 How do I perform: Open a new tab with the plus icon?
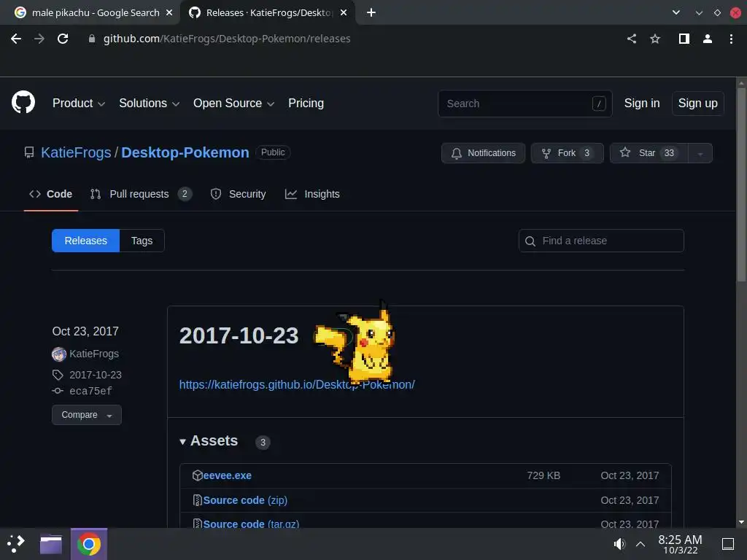[371, 12]
